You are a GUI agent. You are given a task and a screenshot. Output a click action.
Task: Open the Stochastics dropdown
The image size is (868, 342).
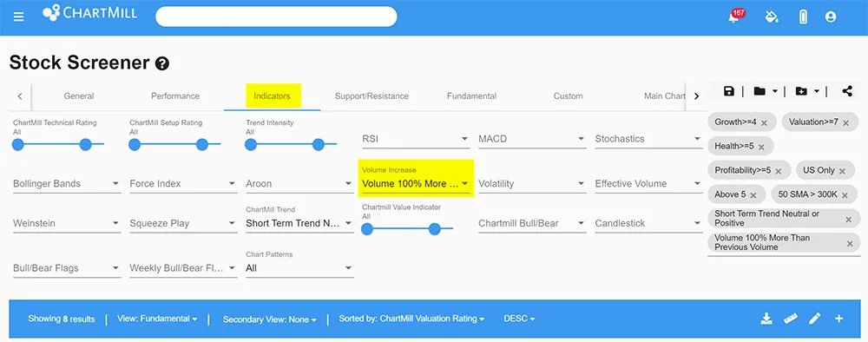[648, 139]
